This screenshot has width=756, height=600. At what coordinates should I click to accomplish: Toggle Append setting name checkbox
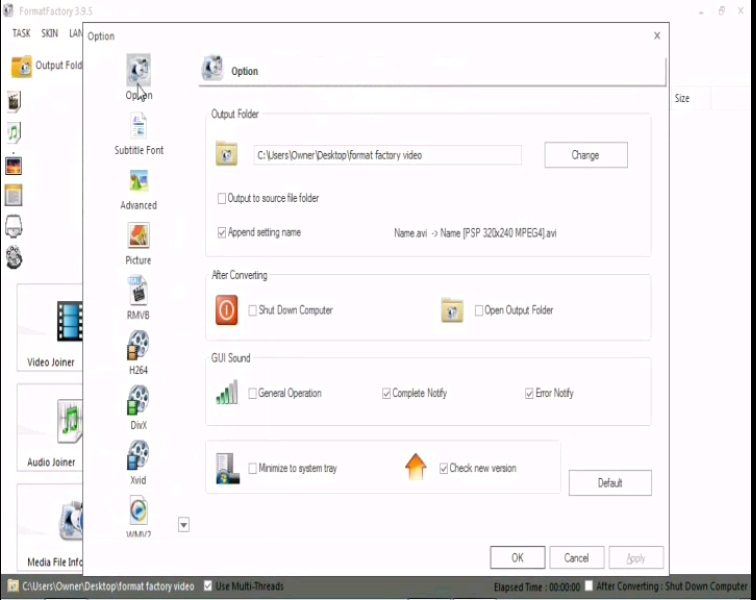tap(222, 232)
